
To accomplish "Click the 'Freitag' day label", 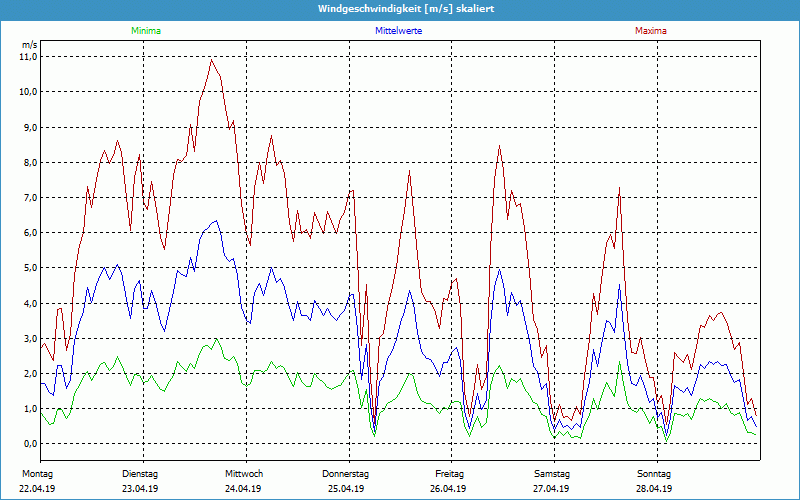I will 449,474.
